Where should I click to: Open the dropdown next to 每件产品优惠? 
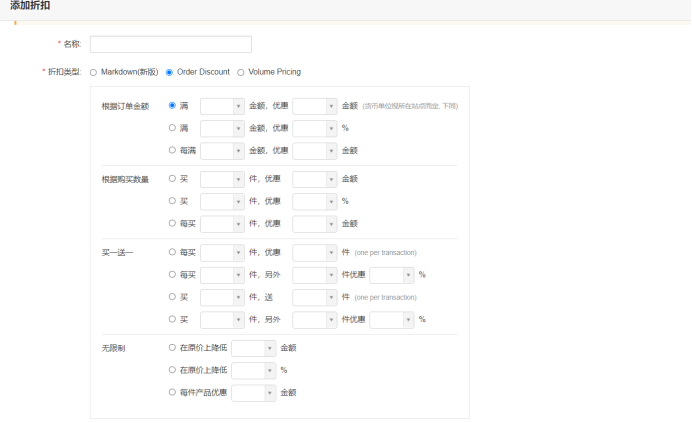(x=253, y=393)
